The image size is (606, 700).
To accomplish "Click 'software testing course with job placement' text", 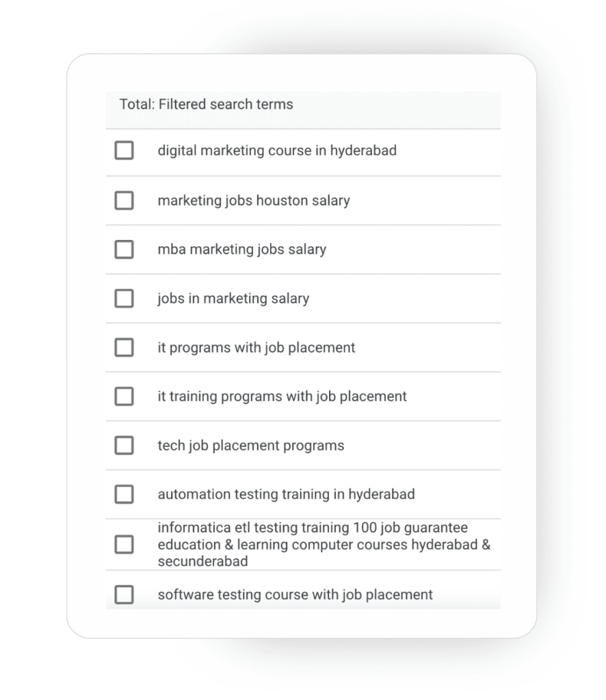I will click(x=295, y=595).
